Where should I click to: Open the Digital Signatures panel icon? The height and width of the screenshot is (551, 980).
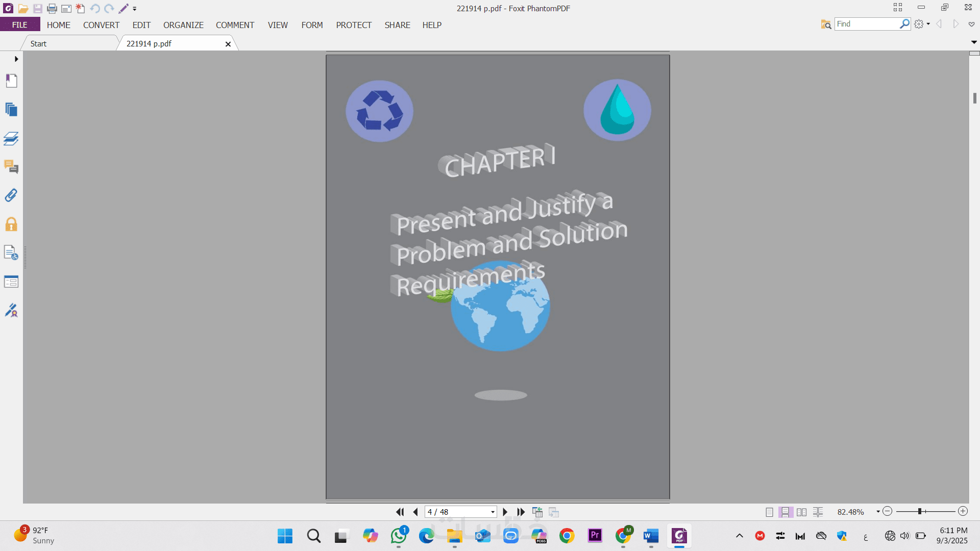pos(11,310)
